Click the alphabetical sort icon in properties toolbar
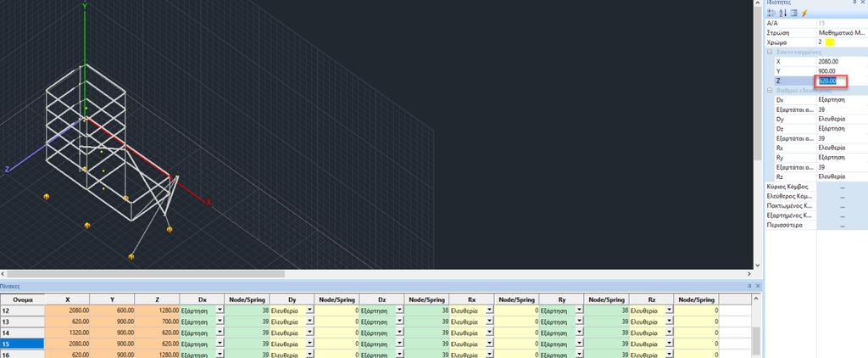 click(782, 13)
